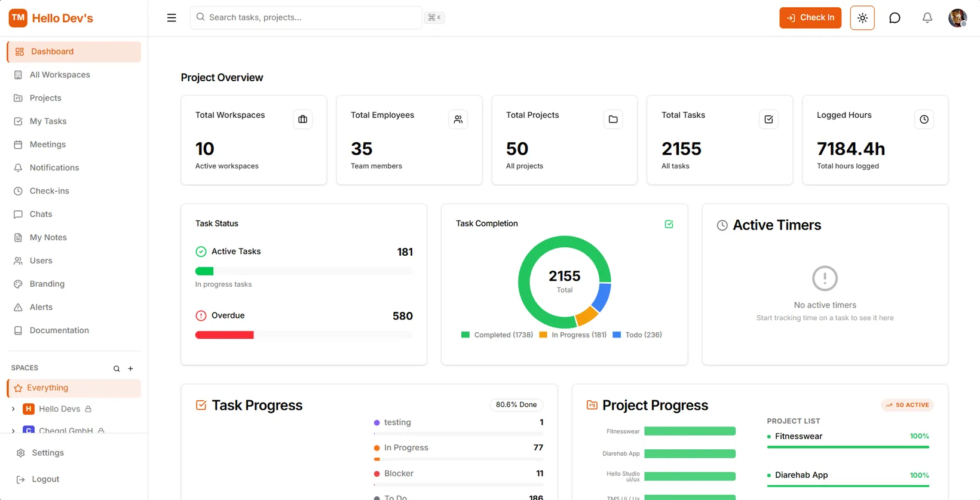This screenshot has width=980, height=500.
Task: Search spaces using the magnifier icon
Action: pyautogui.click(x=117, y=369)
